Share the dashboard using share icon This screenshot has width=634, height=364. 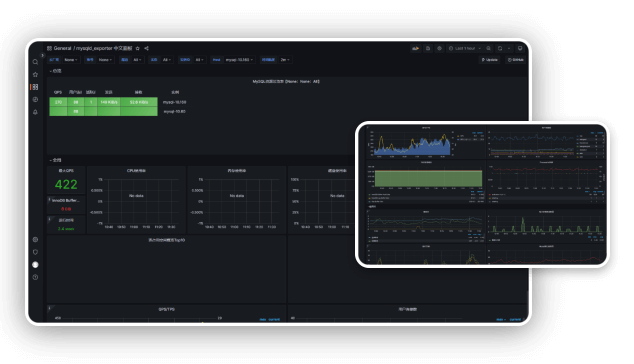point(146,48)
